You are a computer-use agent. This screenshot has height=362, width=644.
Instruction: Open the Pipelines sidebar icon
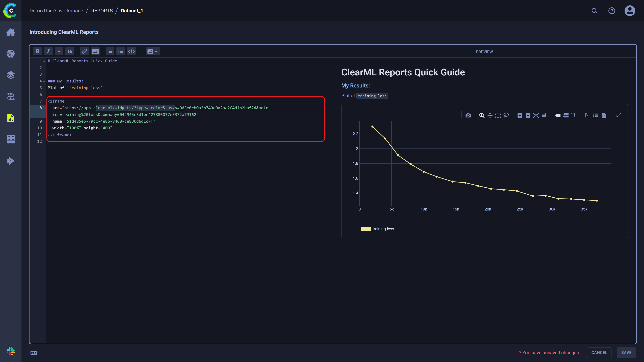pos(11,96)
